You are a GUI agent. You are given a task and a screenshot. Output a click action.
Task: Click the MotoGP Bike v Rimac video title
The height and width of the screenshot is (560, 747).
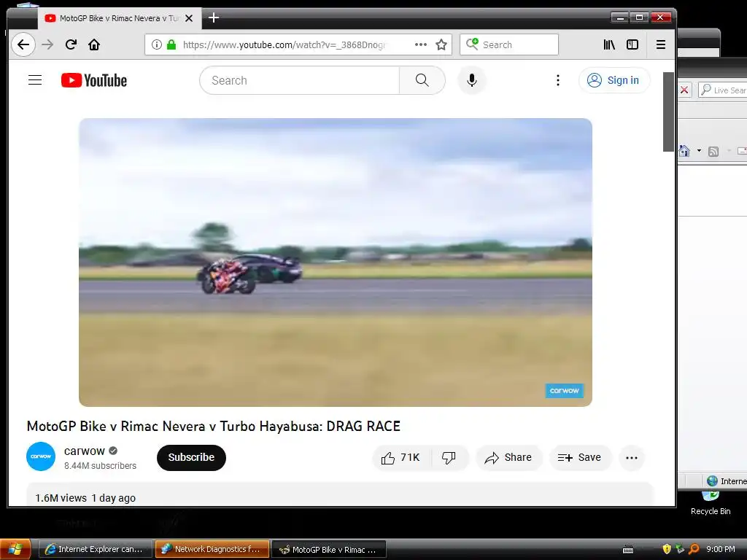point(214,426)
